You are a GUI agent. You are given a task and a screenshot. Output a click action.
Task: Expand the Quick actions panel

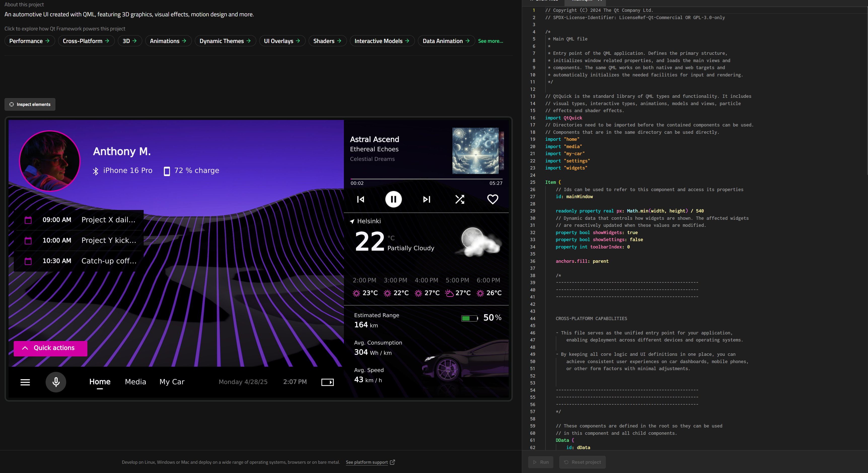(50, 348)
